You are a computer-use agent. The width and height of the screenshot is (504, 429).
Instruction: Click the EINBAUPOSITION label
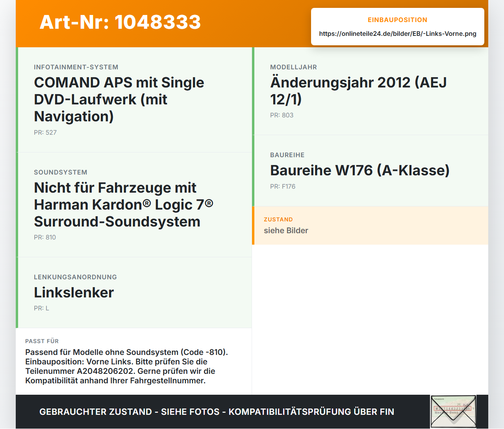coord(398,20)
